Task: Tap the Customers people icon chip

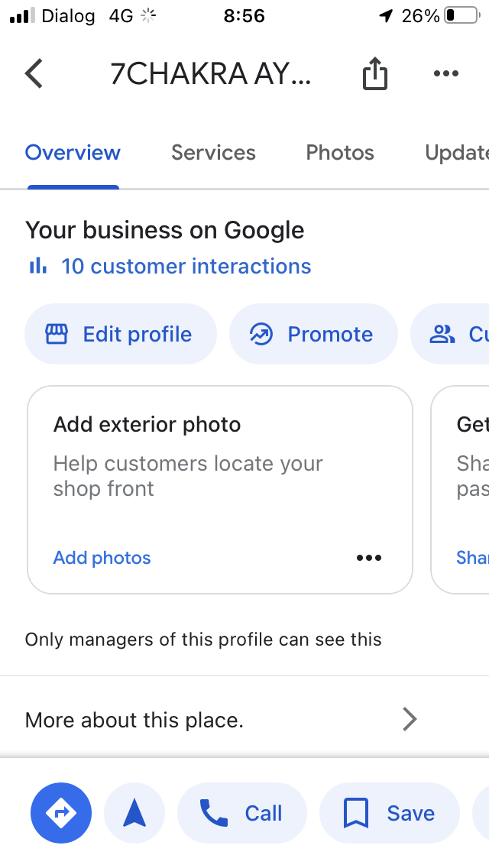Action: point(449,334)
